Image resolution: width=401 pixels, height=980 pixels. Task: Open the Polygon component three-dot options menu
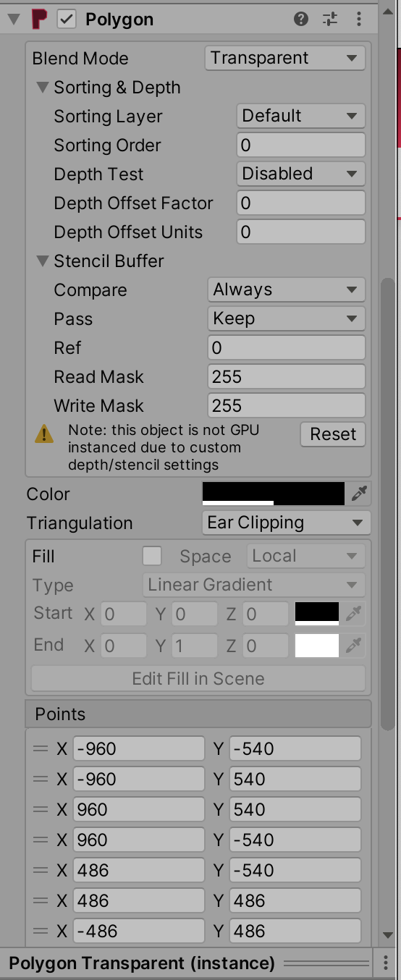tap(359, 20)
